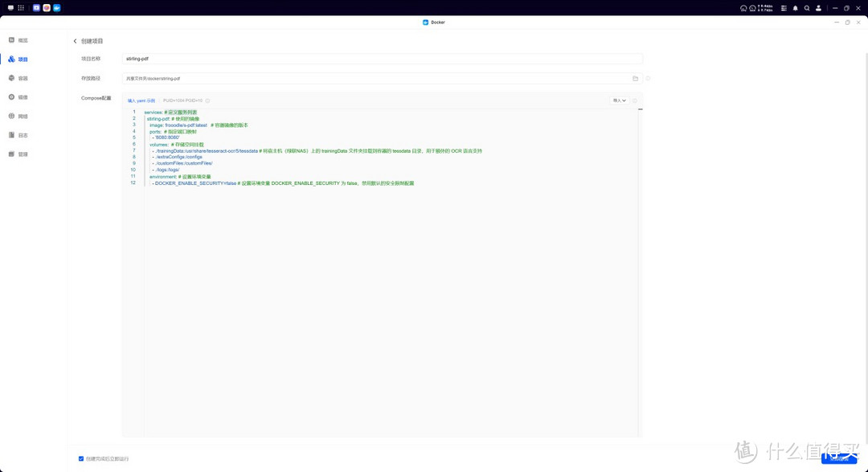Click the folder browse icon in path field
The height and width of the screenshot is (472, 868).
[635, 79]
